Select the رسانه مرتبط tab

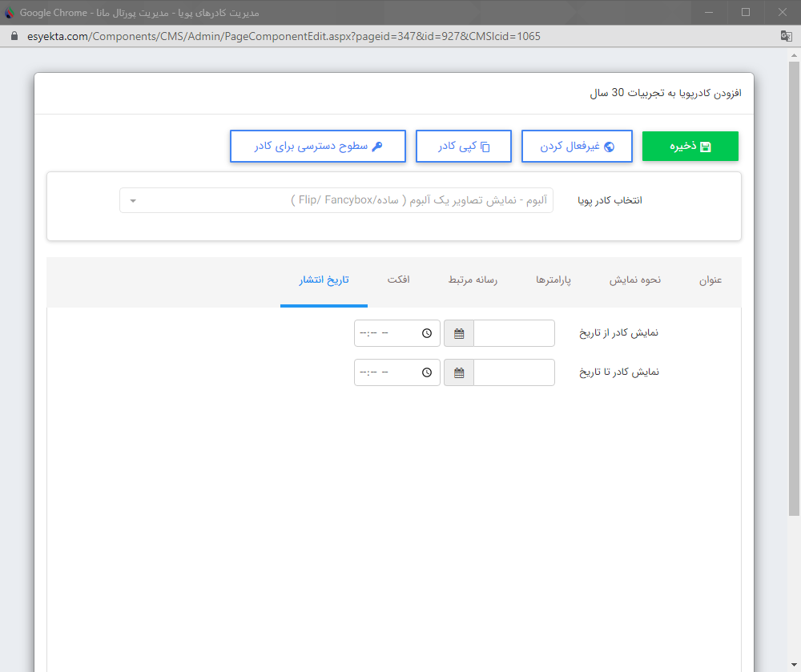(473, 281)
